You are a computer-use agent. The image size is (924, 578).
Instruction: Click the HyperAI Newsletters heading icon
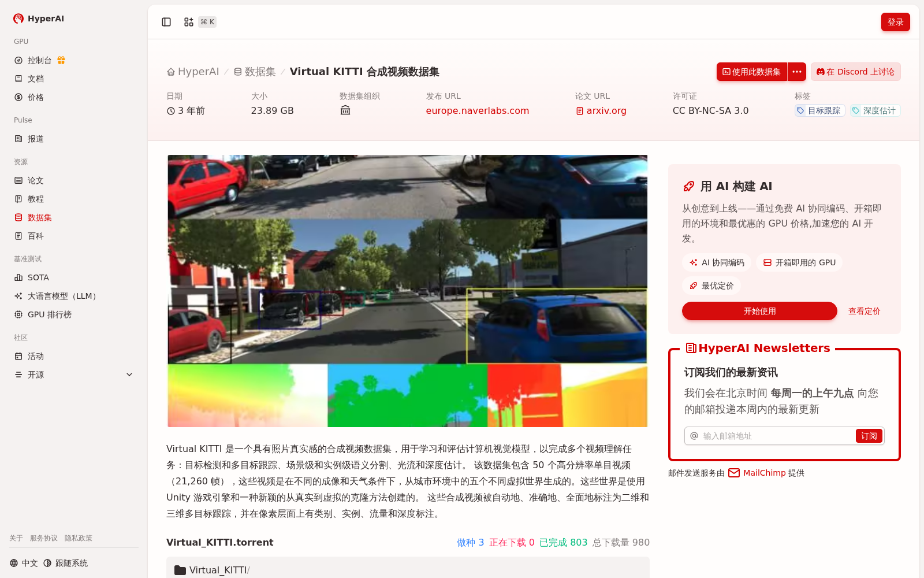point(691,348)
